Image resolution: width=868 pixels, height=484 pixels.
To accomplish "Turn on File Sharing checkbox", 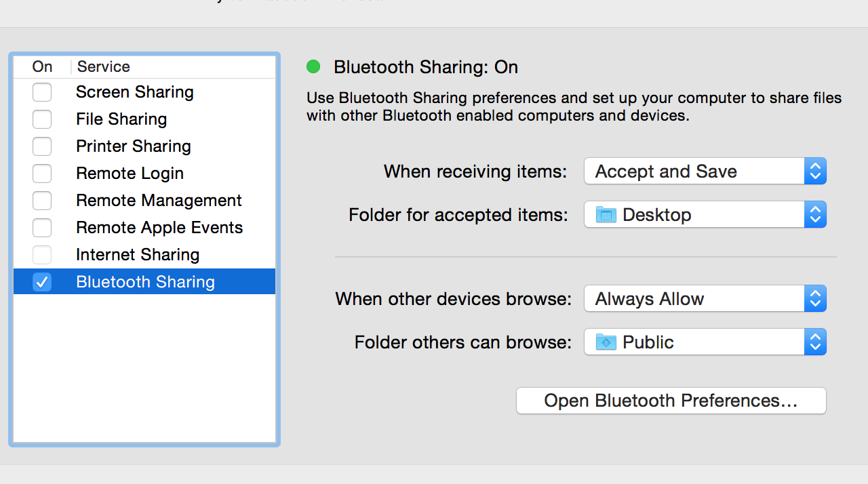I will 42,119.
